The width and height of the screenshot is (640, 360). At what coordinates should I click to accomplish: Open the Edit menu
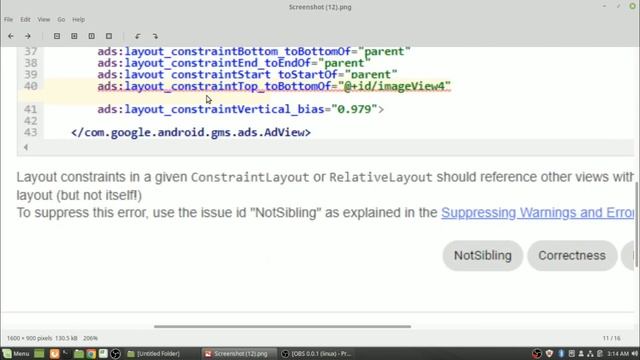pyautogui.click(x=25, y=19)
